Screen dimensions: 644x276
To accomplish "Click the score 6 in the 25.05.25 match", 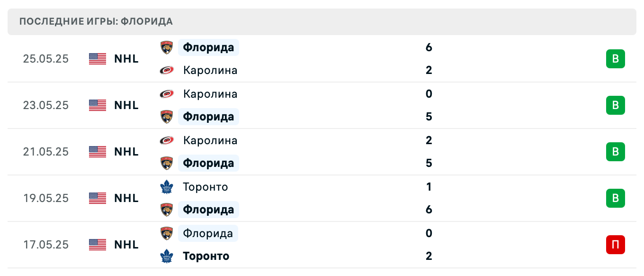I will point(429,47).
